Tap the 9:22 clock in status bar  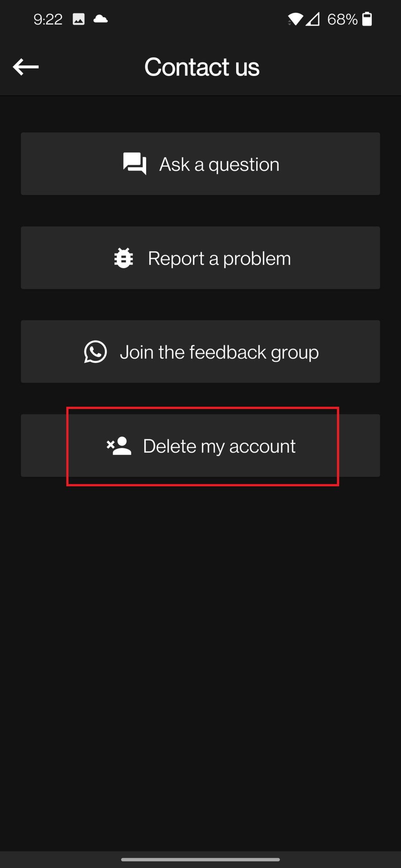48,19
